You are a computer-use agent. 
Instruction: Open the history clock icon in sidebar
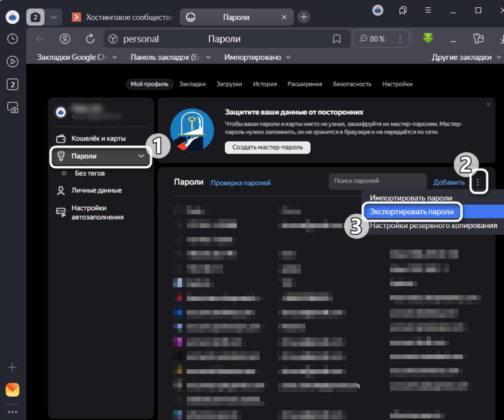pos(13,39)
